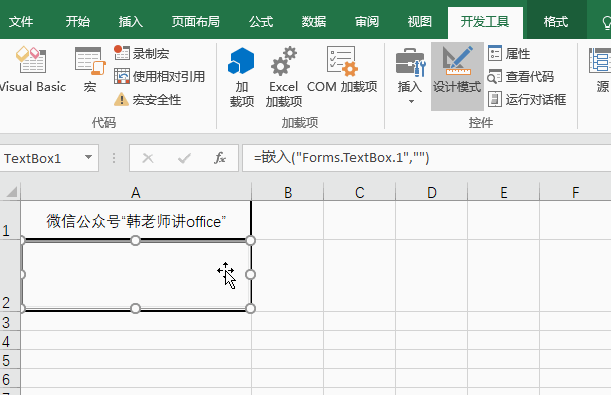611x395 pixels.
Task: Open Excel 加载项 manager
Action: [284, 77]
